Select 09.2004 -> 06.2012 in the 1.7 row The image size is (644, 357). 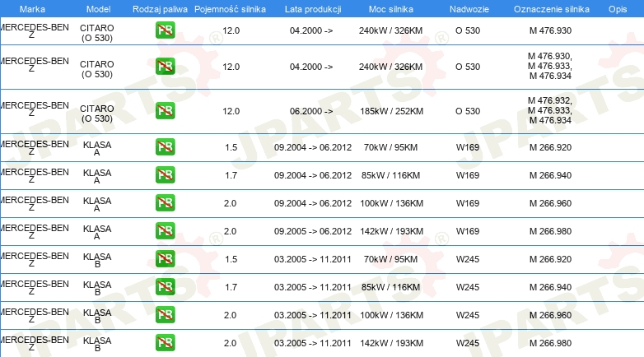pyautogui.click(x=313, y=175)
